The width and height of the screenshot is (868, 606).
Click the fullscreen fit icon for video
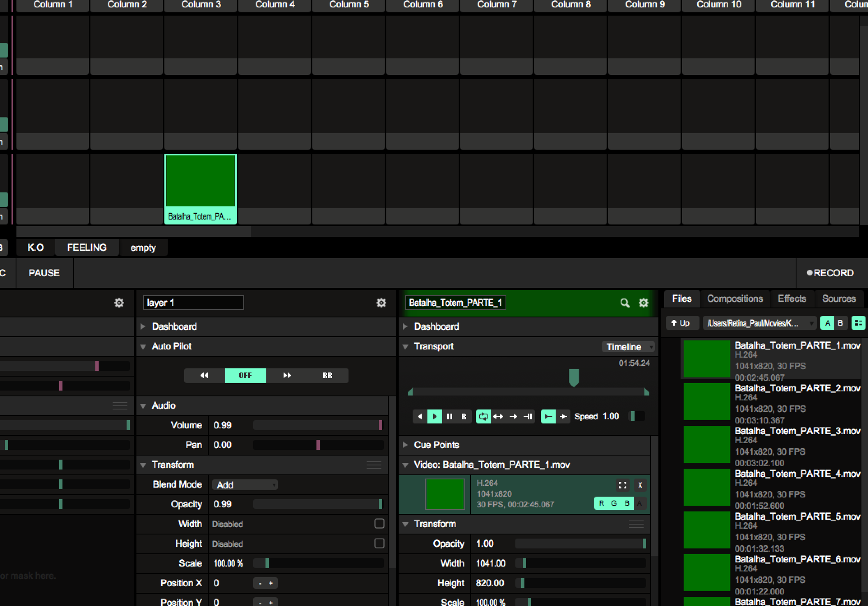pos(623,485)
